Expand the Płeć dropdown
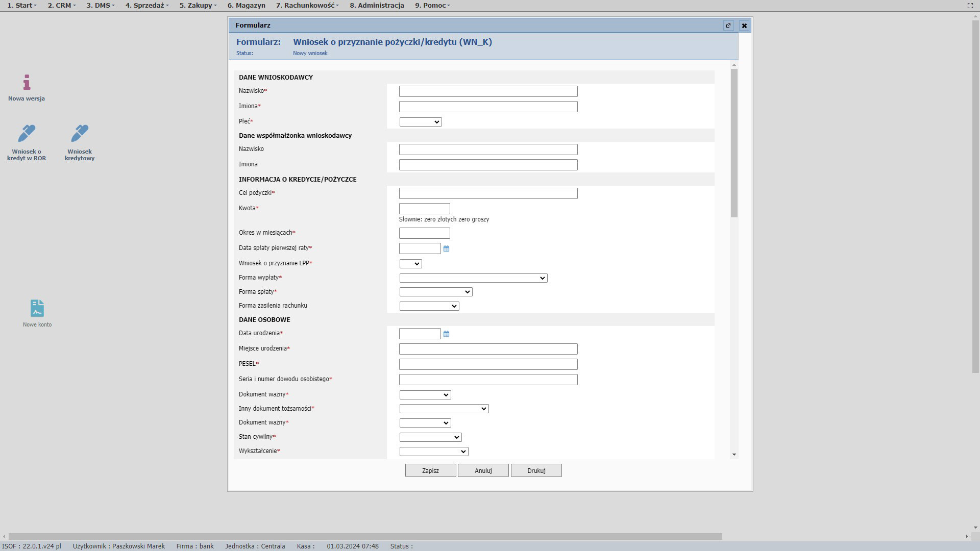 click(x=421, y=122)
